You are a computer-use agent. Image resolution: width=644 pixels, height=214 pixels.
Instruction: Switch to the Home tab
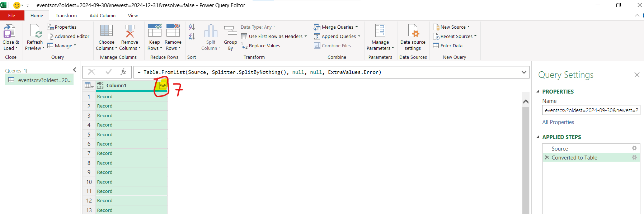[x=37, y=15]
